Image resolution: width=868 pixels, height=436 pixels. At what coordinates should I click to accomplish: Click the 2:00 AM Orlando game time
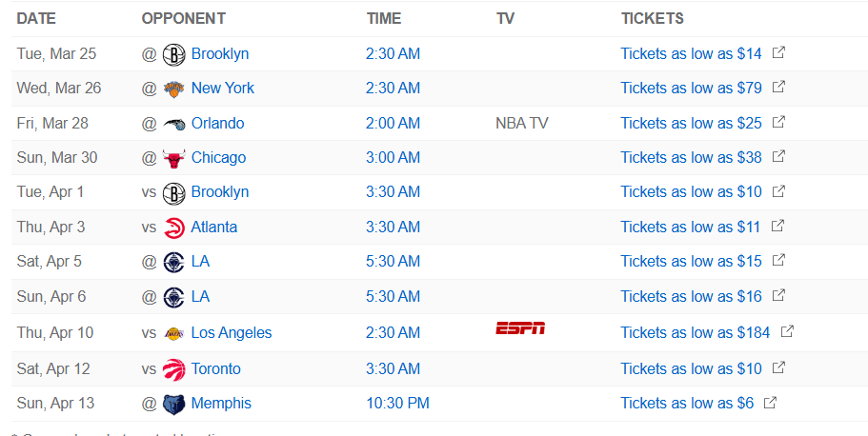(393, 124)
